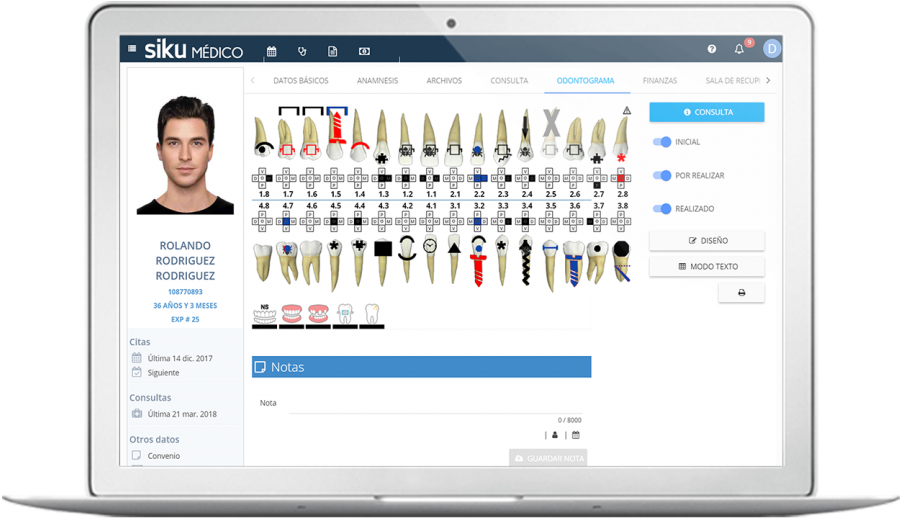The height and width of the screenshot is (518, 900).
Task: Click surface cross of tooth 3.7
Action: [597, 221]
